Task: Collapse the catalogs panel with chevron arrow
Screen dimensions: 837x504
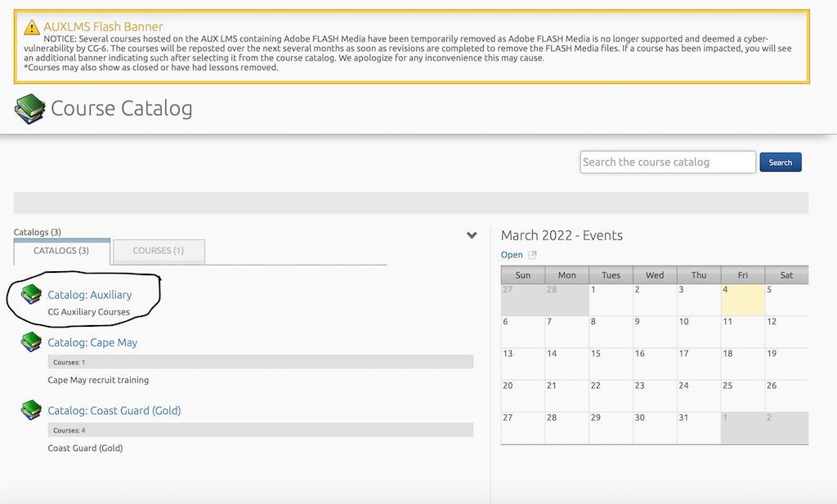Action: click(472, 235)
